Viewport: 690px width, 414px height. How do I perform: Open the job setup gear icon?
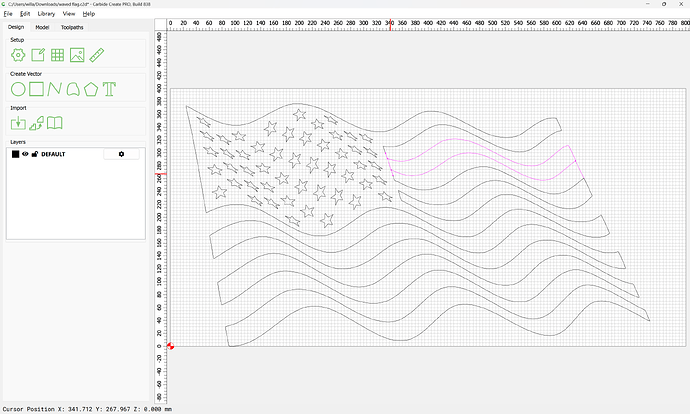click(x=18, y=54)
